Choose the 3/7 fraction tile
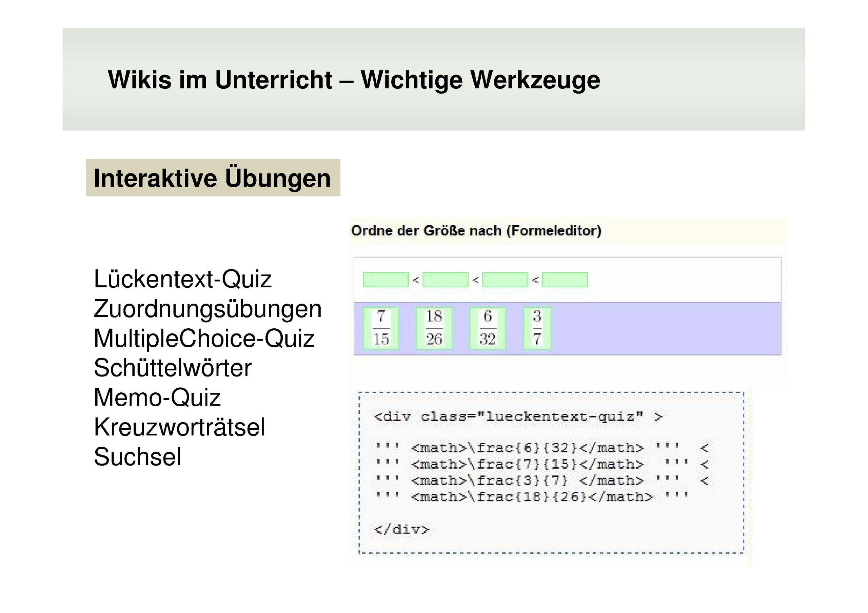 (537, 328)
